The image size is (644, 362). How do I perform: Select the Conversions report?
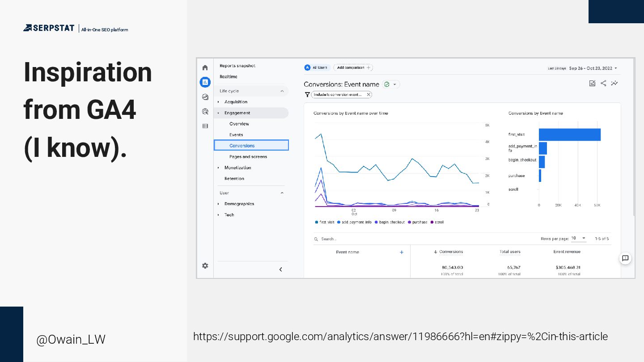point(251,145)
